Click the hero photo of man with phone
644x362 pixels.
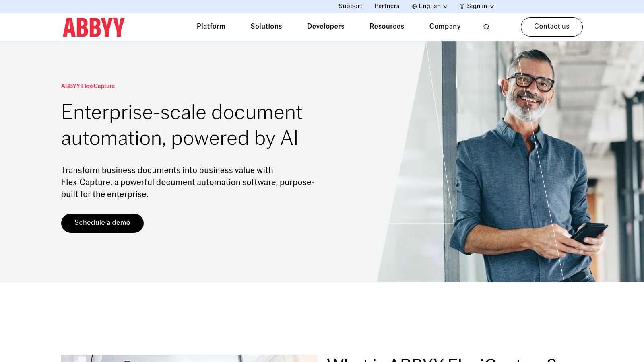pos(510,162)
